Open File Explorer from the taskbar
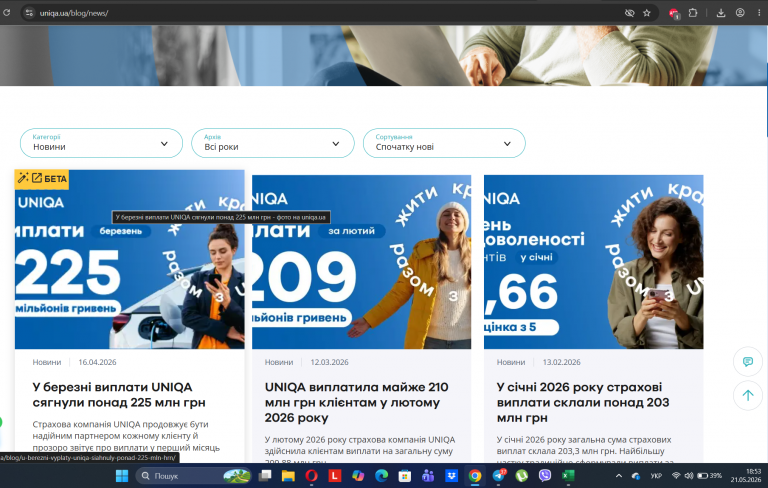The width and height of the screenshot is (768, 488). [x=288, y=476]
